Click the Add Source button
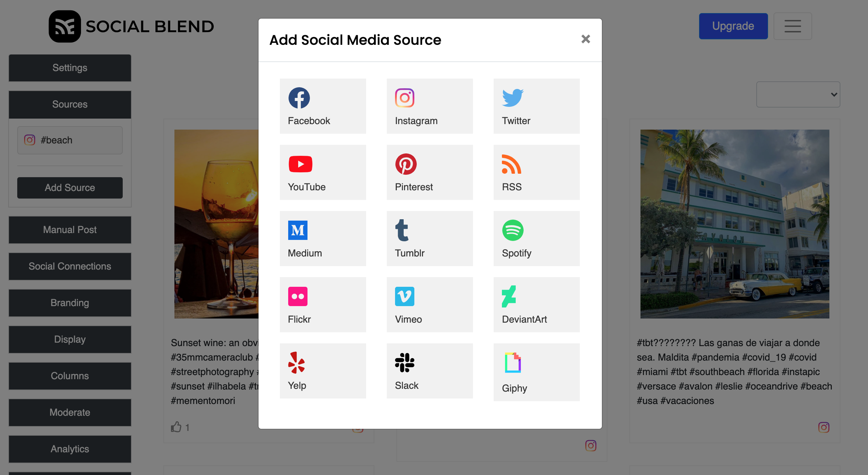The image size is (868, 475). (70, 188)
